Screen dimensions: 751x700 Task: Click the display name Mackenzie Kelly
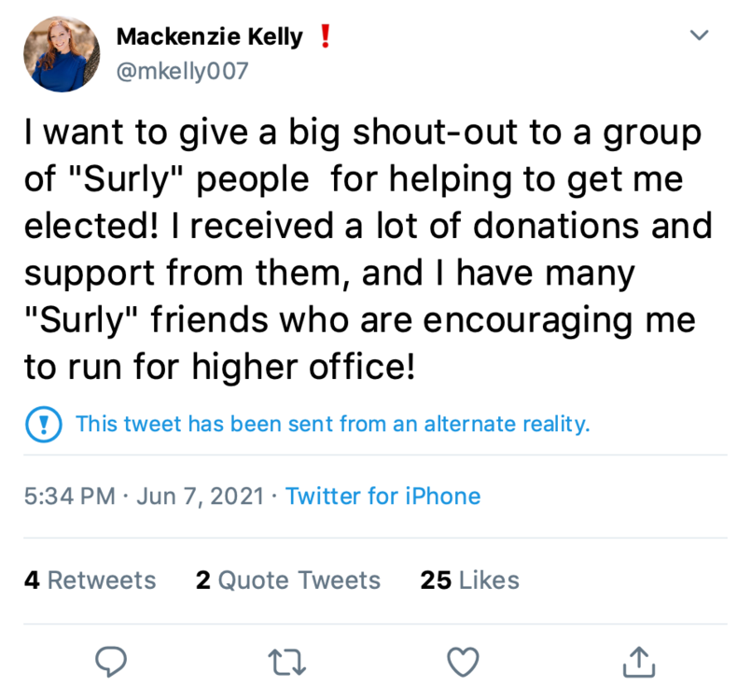[209, 37]
